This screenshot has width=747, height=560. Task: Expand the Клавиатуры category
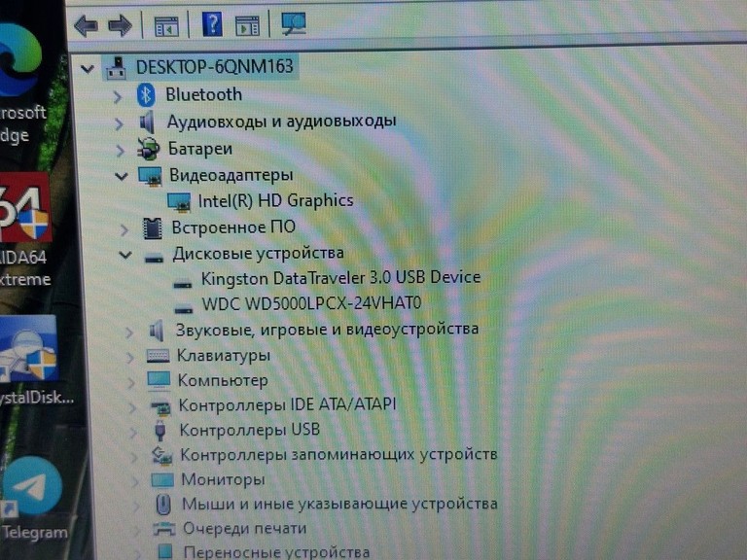[x=129, y=357]
